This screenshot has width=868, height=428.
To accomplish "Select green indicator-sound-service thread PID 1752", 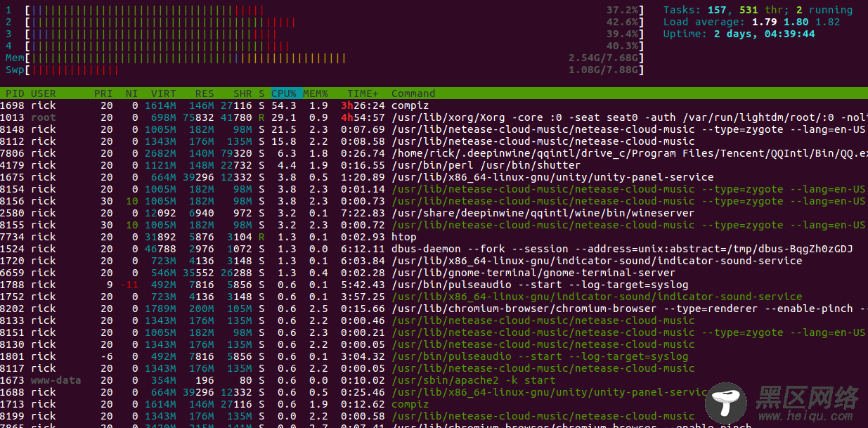I will pyautogui.click(x=434, y=297).
